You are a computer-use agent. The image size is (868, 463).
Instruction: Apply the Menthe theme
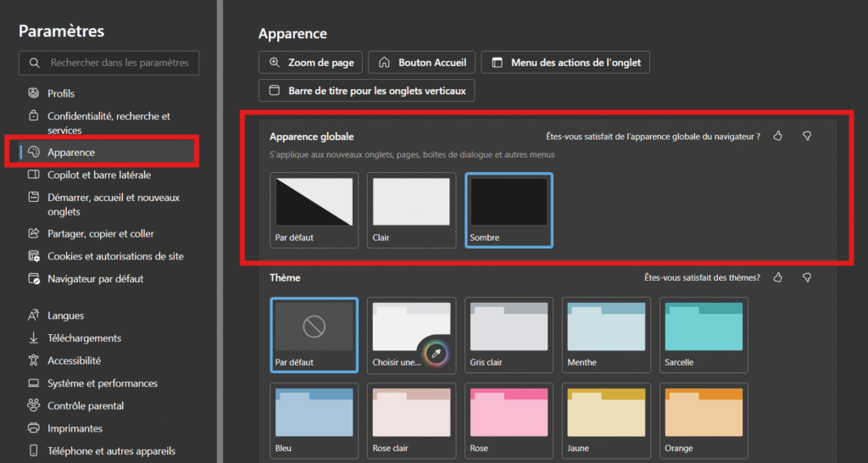pyautogui.click(x=606, y=335)
